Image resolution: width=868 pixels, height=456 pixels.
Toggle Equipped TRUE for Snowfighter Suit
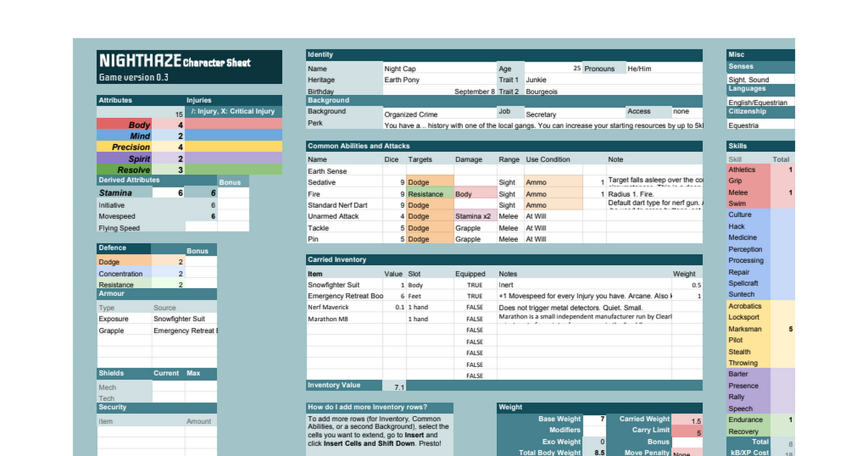tap(475, 285)
